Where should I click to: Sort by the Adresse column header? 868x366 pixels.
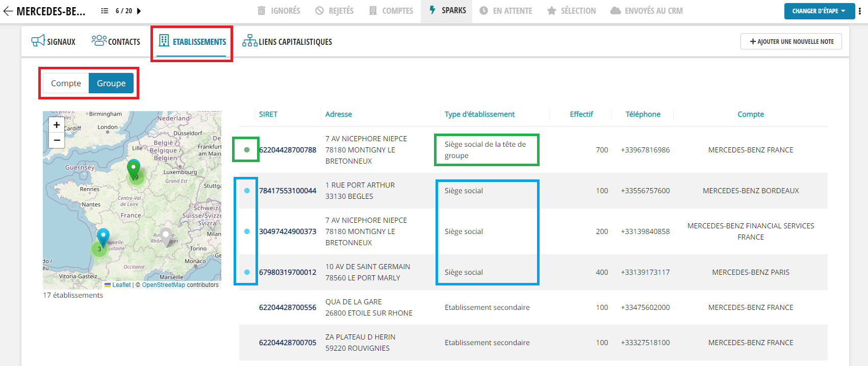coord(339,114)
